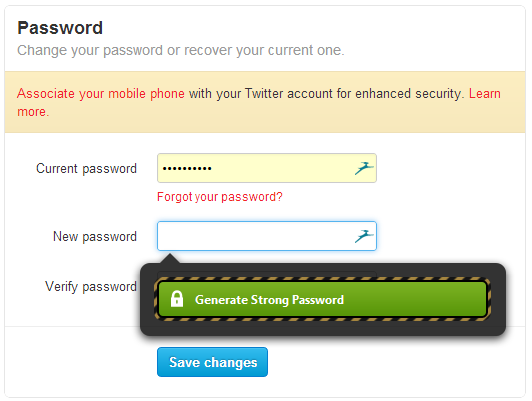The width and height of the screenshot is (532, 401).
Task: Click the Dashlane icon in Current password field
Action: point(364,168)
